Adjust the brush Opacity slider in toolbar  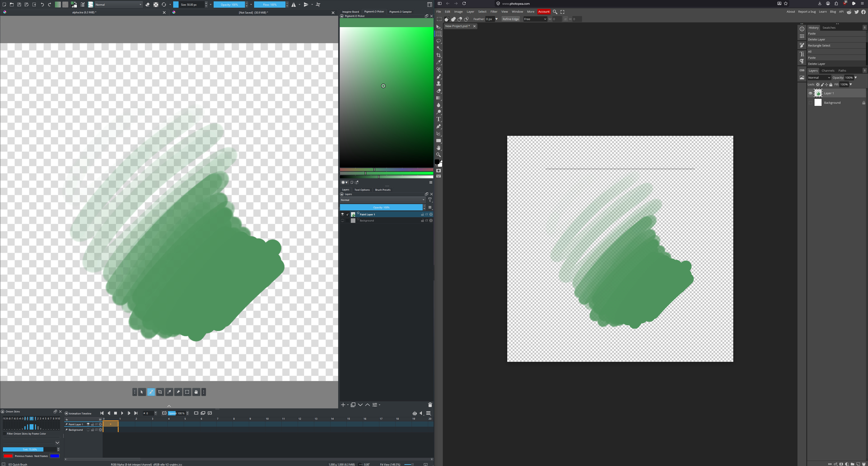click(229, 5)
